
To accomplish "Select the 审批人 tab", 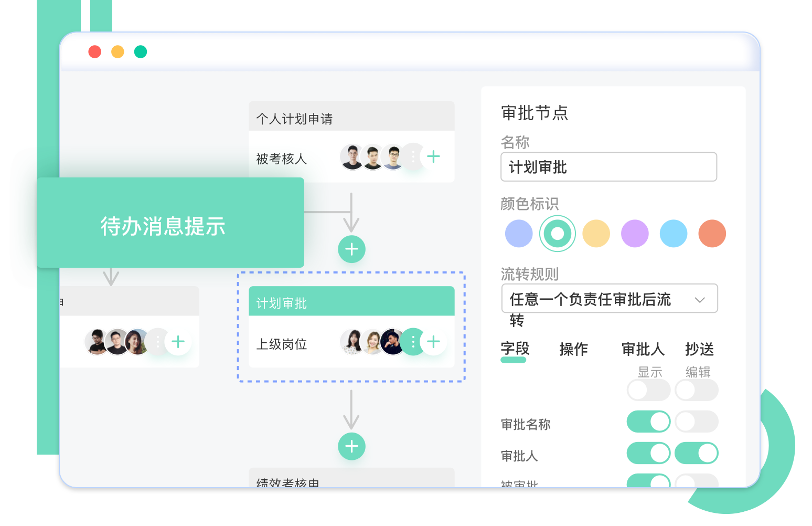I will coord(643,350).
